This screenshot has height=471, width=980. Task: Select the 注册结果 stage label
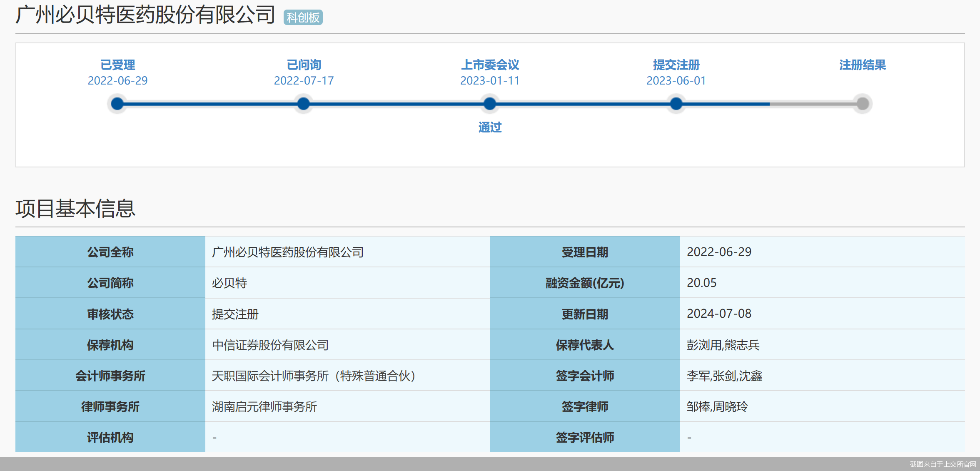863,65
